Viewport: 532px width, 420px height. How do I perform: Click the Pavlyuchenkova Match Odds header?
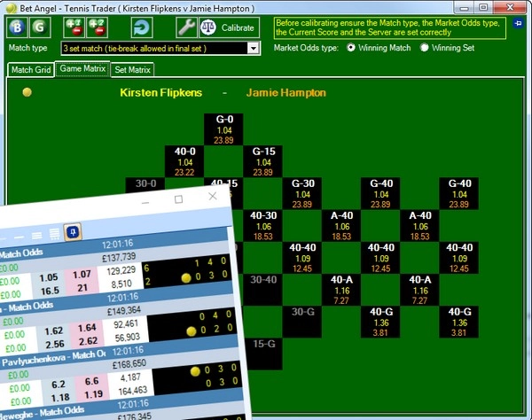53,358
